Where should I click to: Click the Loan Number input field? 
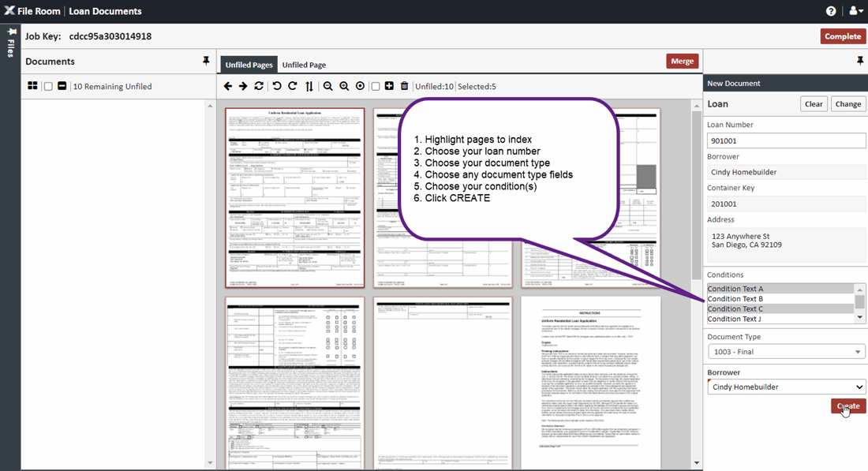coord(786,140)
